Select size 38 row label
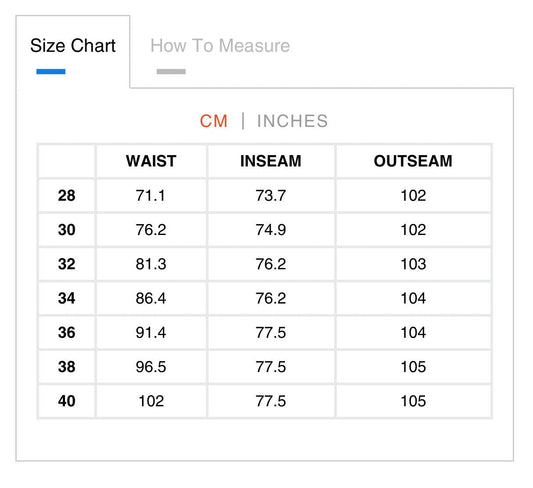Image resolution: width=533 pixels, height=488 pixels. point(67,367)
